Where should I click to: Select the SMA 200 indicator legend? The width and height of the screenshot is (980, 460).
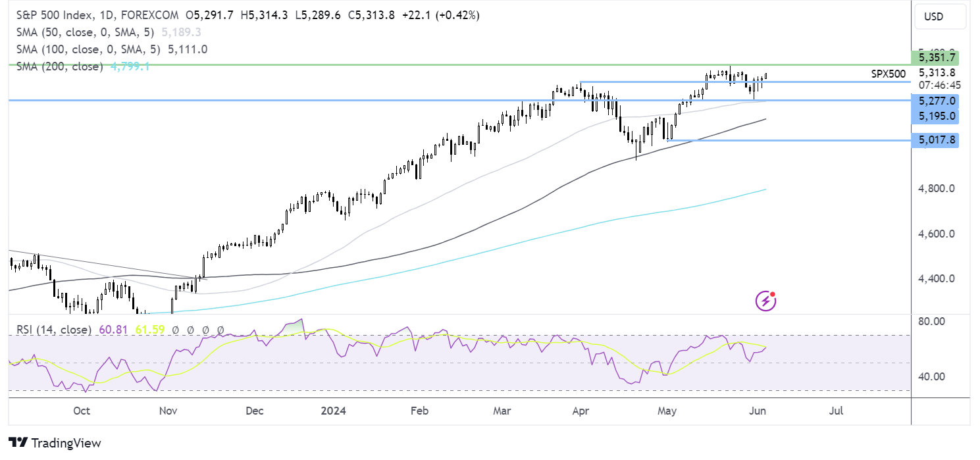[x=60, y=66]
